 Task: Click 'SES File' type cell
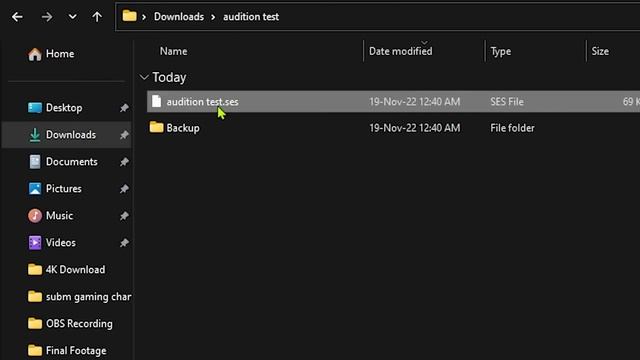pyautogui.click(x=507, y=102)
